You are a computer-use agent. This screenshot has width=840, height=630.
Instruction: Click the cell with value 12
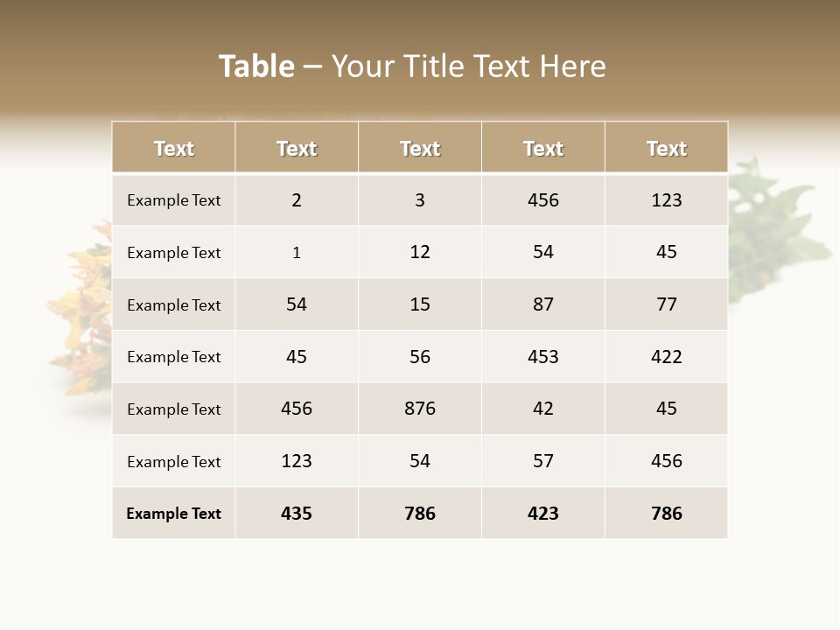pos(420,252)
